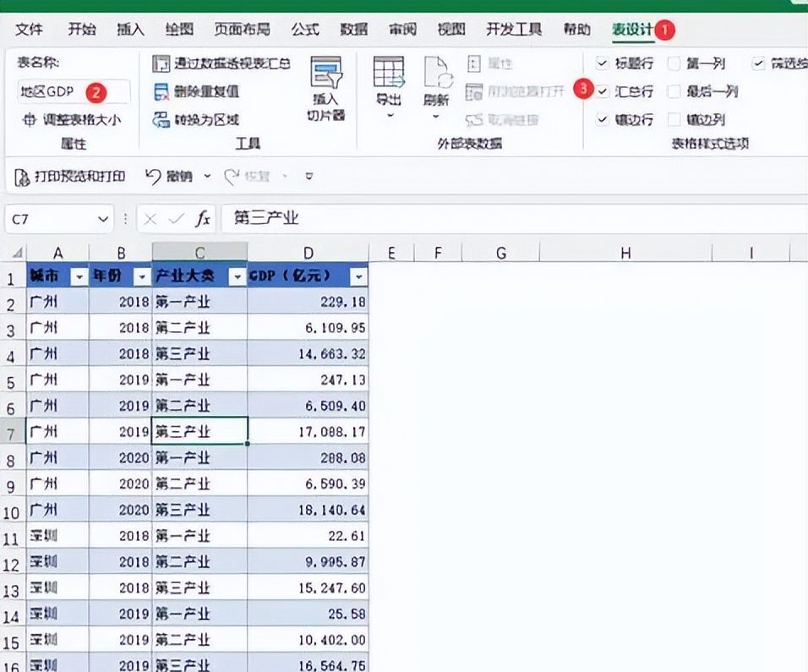The height and width of the screenshot is (672, 808).
Task: Open the 城市 column filter dropdown
Action: (x=79, y=276)
